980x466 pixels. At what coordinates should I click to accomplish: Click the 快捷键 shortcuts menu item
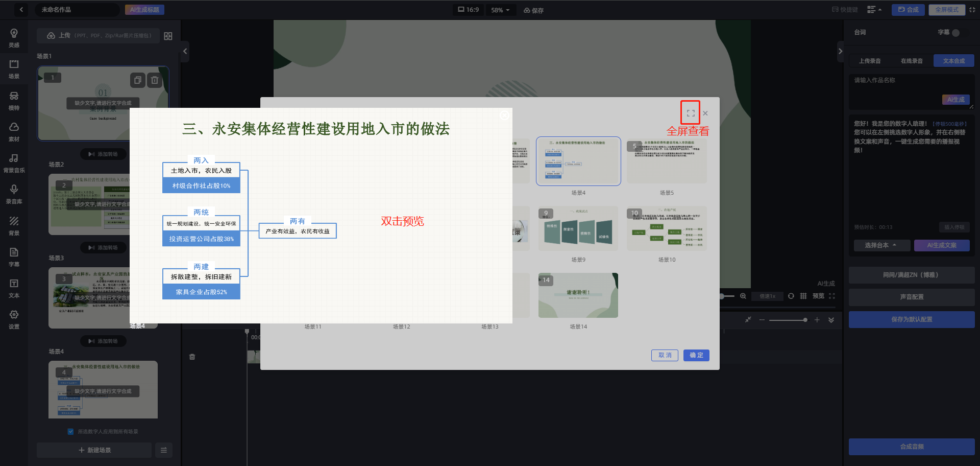click(x=845, y=10)
